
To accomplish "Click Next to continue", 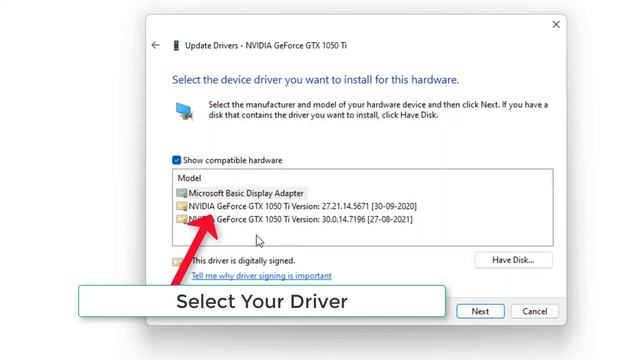I will (x=480, y=311).
